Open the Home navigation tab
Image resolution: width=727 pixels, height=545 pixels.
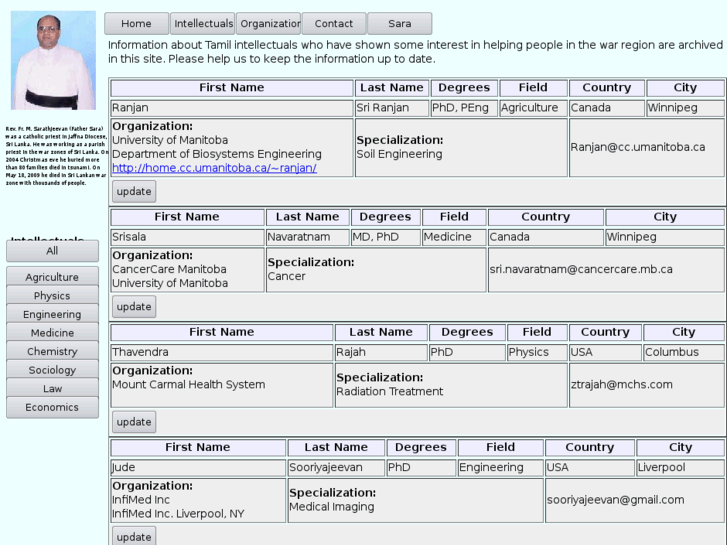(136, 24)
